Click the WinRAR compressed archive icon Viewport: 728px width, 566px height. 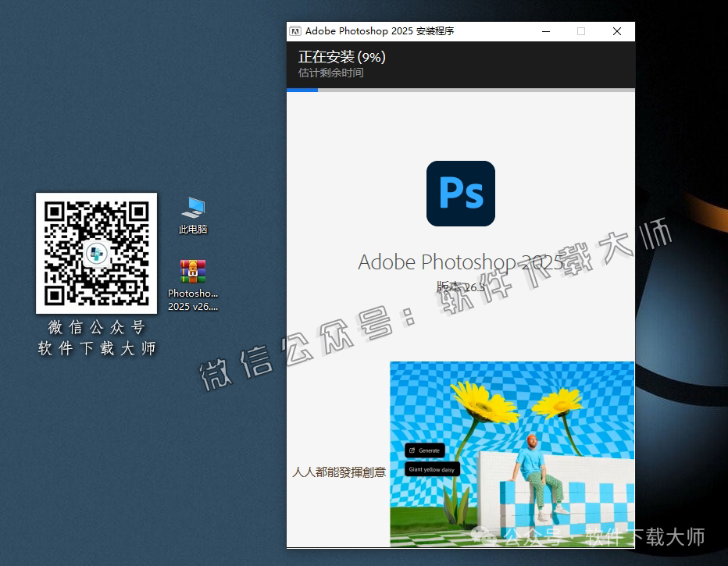tap(192, 271)
